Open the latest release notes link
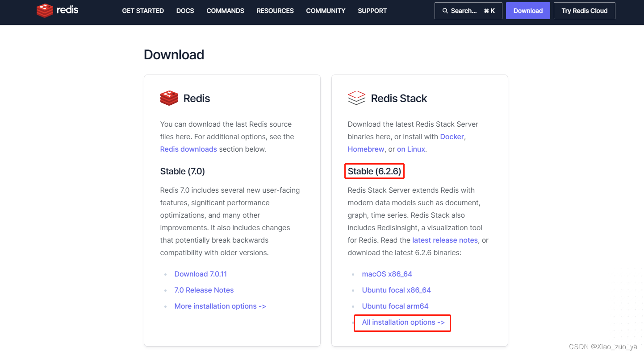 pos(445,240)
